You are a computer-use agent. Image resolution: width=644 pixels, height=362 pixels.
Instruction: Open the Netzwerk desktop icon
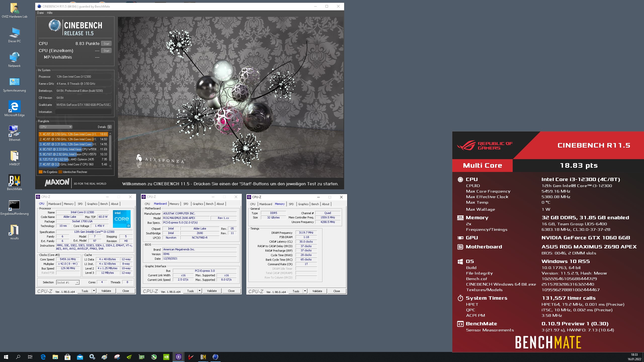pos(14,60)
